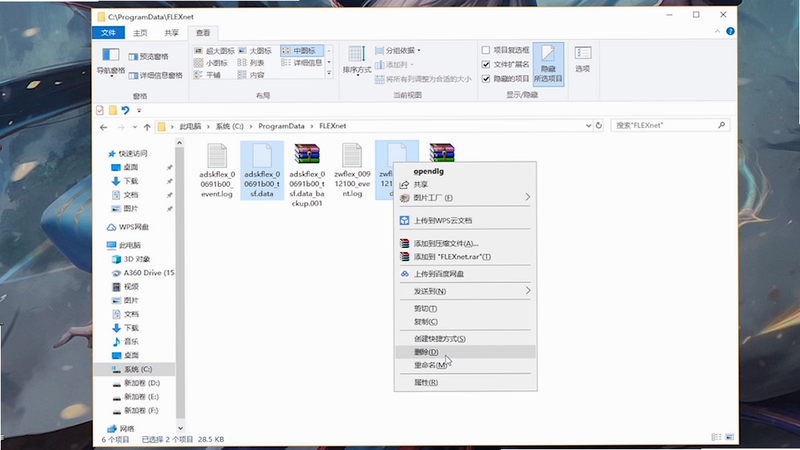Click Hide selected items button

[548, 64]
